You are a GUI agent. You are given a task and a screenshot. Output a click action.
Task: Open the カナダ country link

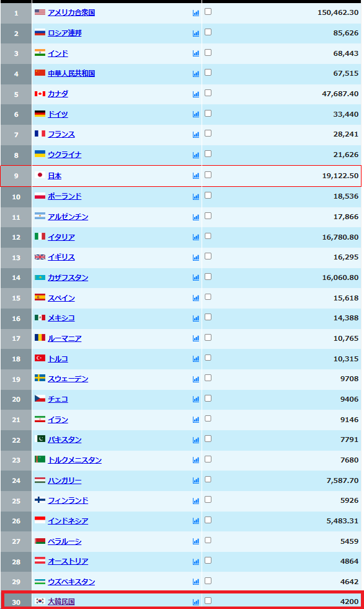pyautogui.click(x=58, y=94)
